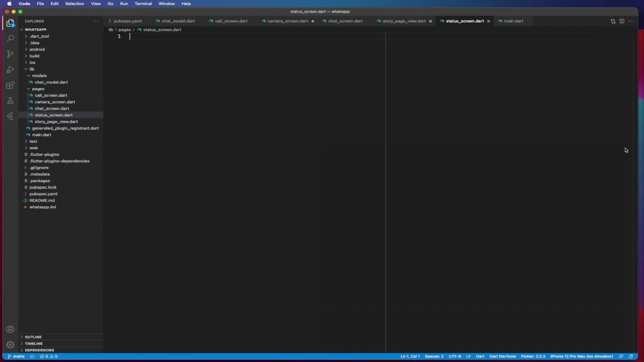644x362 pixels.
Task: Open the Accounts menu icon
Action: (x=10, y=330)
